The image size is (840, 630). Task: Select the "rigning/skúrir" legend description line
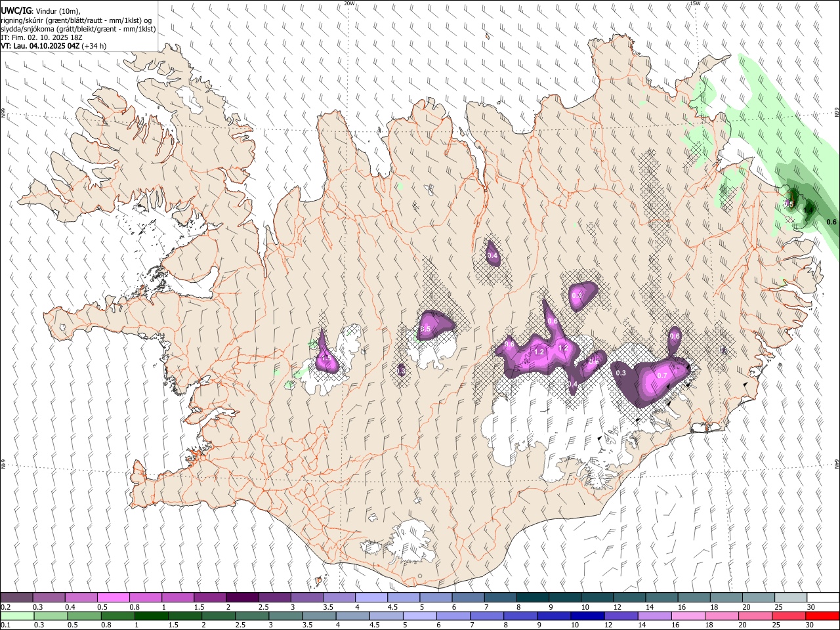pos(77,20)
